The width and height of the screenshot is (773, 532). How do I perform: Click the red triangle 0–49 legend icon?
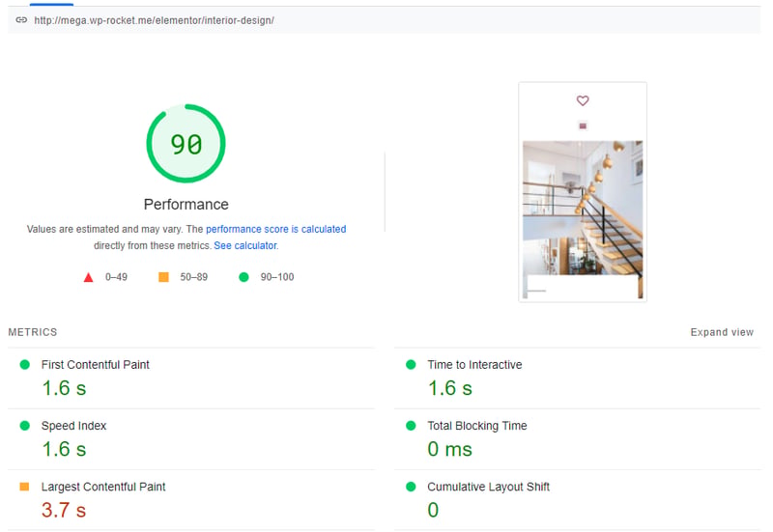click(88, 277)
